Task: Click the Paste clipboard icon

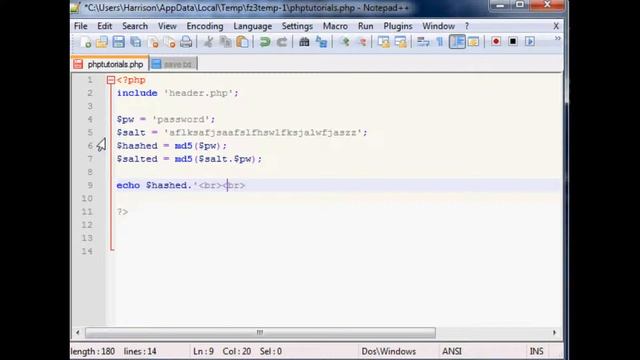Action: click(242, 42)
